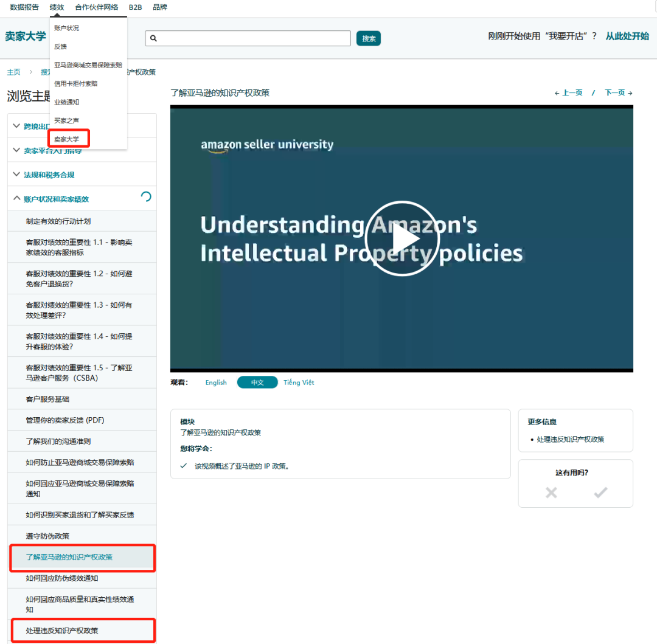The width and height of the screenshot is (657, 644).
Task: Open 如何识别买家退货和了解买家反馈 lesson
Action: coord(82,514)
